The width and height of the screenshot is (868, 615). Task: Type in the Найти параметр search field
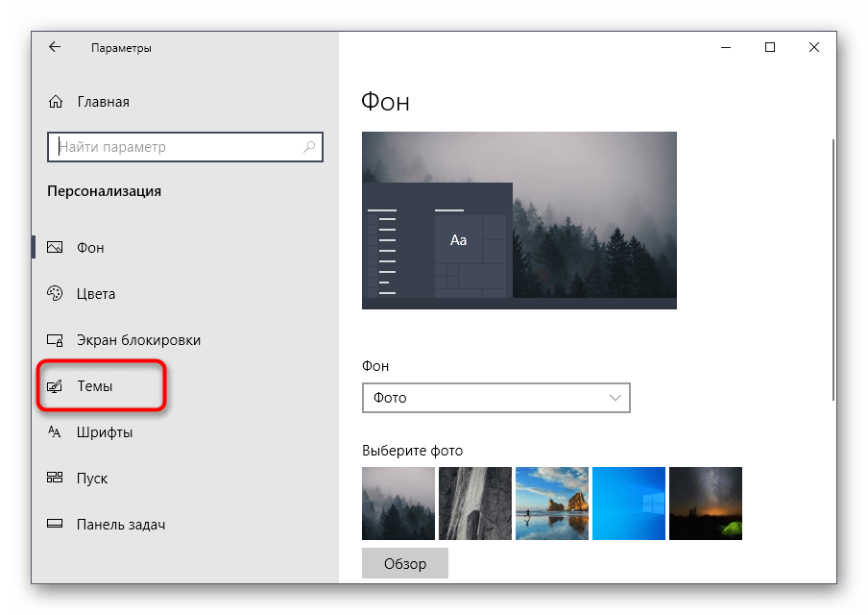point(178,147)
